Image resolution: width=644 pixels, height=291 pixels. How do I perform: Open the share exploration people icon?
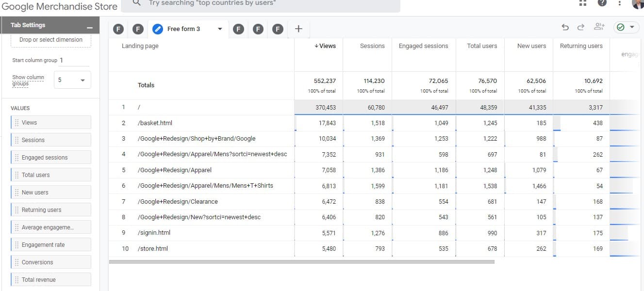(x=599, y=27)
